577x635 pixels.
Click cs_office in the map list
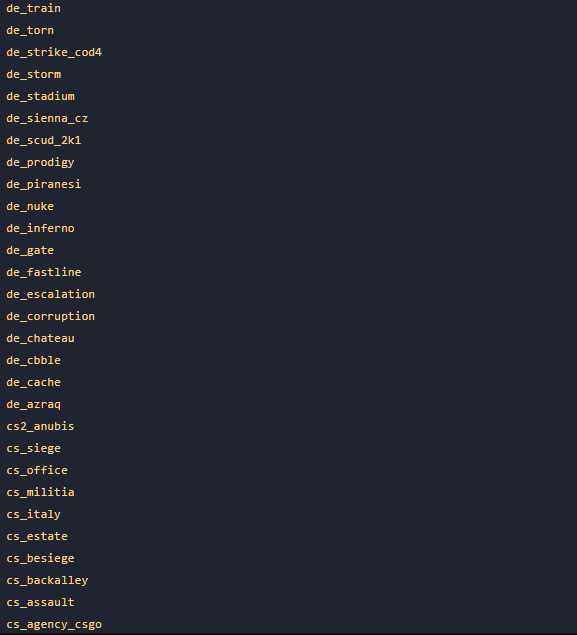(x=37, y=470)
